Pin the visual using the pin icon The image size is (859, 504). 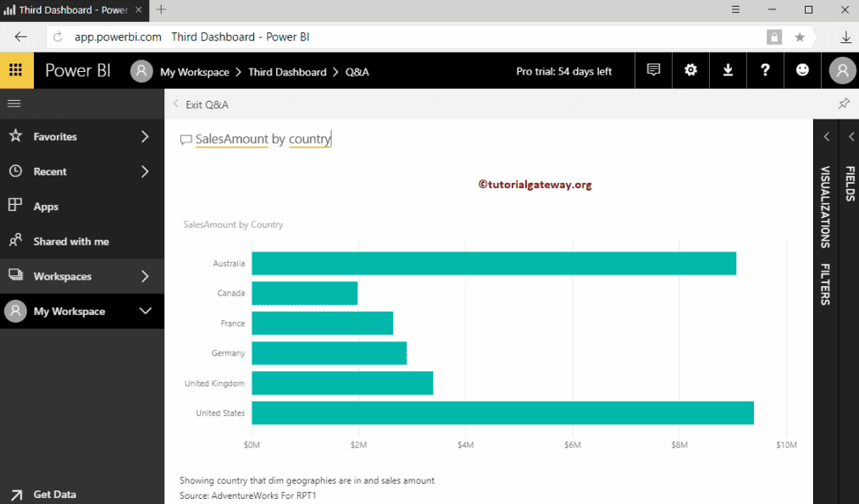[x=844, y=102]
